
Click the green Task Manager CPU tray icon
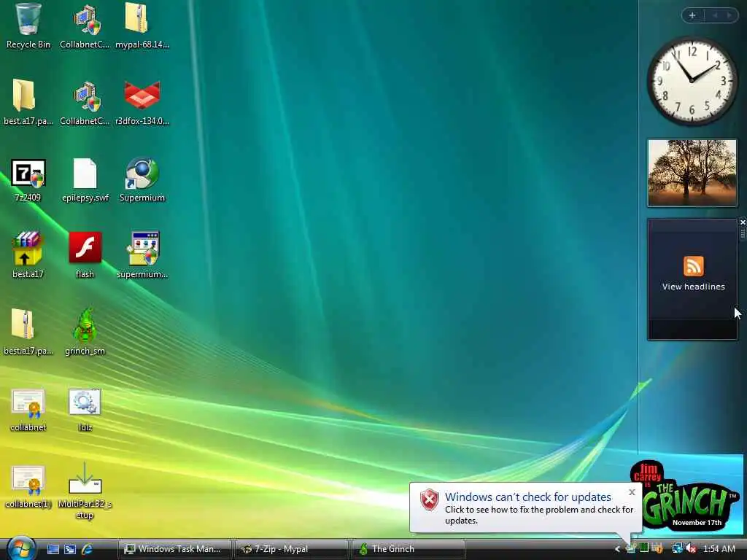point(644,548)
